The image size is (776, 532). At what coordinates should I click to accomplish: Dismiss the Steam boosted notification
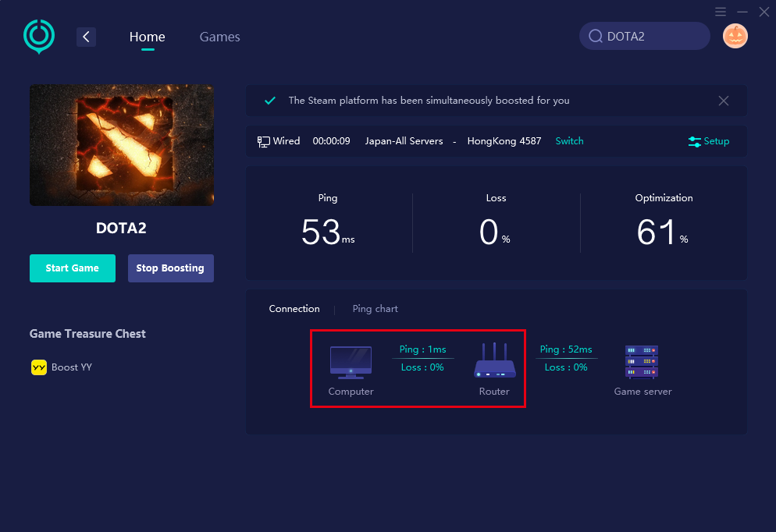(724, 101)
